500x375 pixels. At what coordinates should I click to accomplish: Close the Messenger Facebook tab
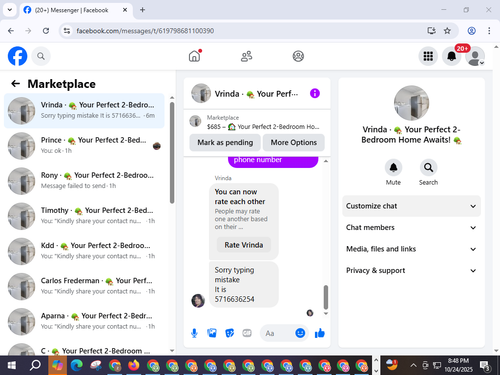tap(125, 10)
